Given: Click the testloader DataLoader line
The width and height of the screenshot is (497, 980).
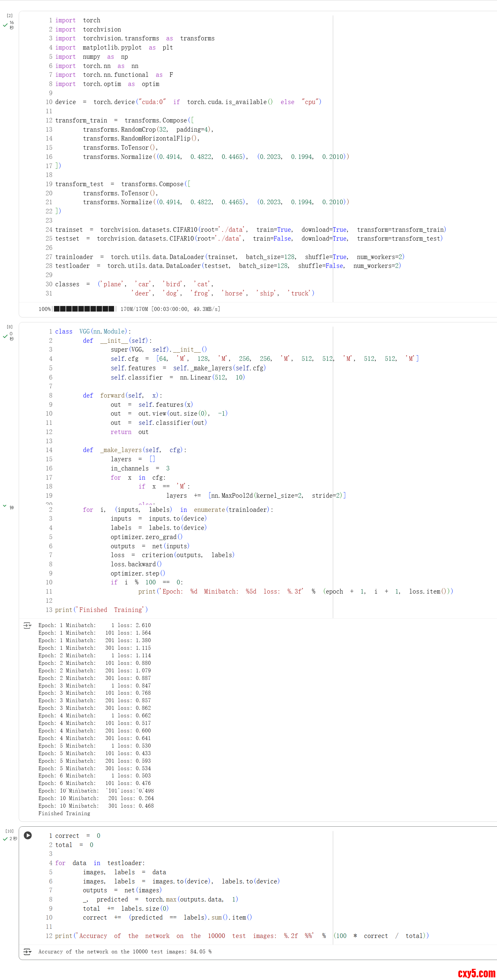Looking at the screenshot, I should click(x=228, y=266).
